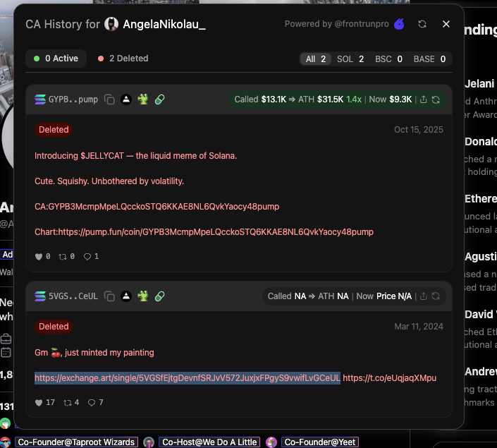Copy the GYPB..pump contract address
497x448 pixels.
(109, 99)
